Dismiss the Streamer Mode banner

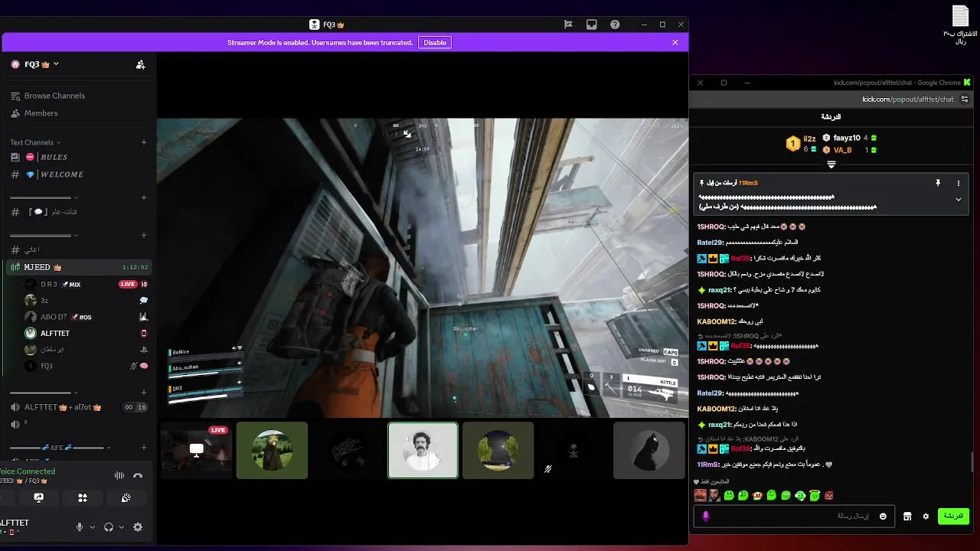pyautogui.click(x=675, y=43)
